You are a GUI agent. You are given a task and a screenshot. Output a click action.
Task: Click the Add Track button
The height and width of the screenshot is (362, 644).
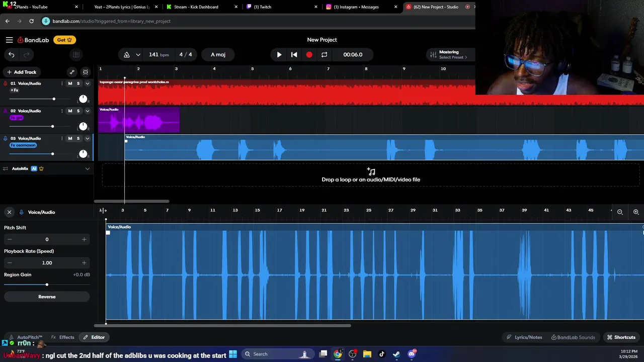pos(21,72)
